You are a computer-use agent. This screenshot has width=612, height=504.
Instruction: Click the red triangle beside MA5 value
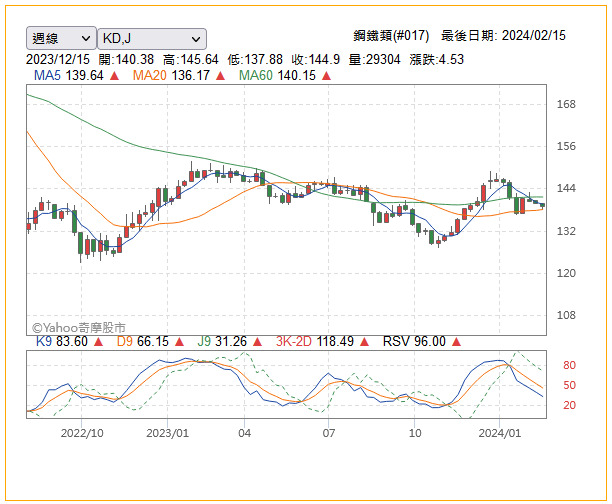pos(125,75)
